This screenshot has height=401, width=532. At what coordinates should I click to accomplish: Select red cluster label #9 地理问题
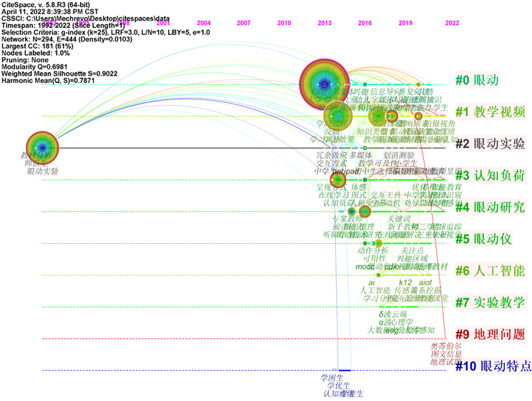491,334
